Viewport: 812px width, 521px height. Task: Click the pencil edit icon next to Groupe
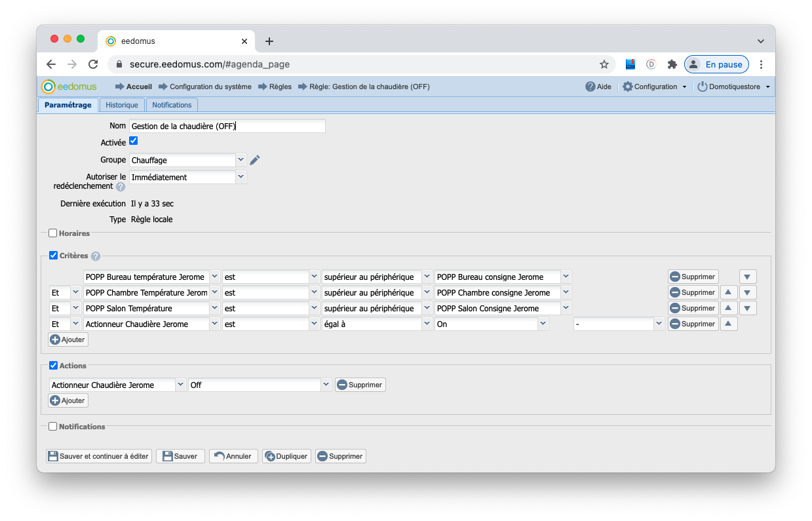255,160
